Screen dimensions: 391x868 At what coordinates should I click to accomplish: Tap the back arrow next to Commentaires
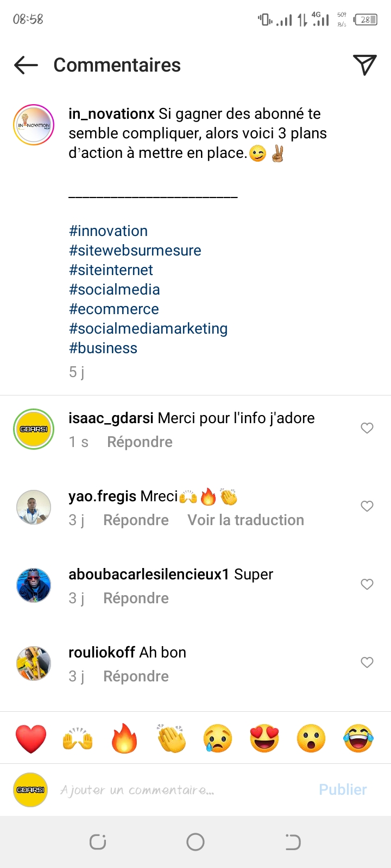pyautogui.click(x=26, y=66)
